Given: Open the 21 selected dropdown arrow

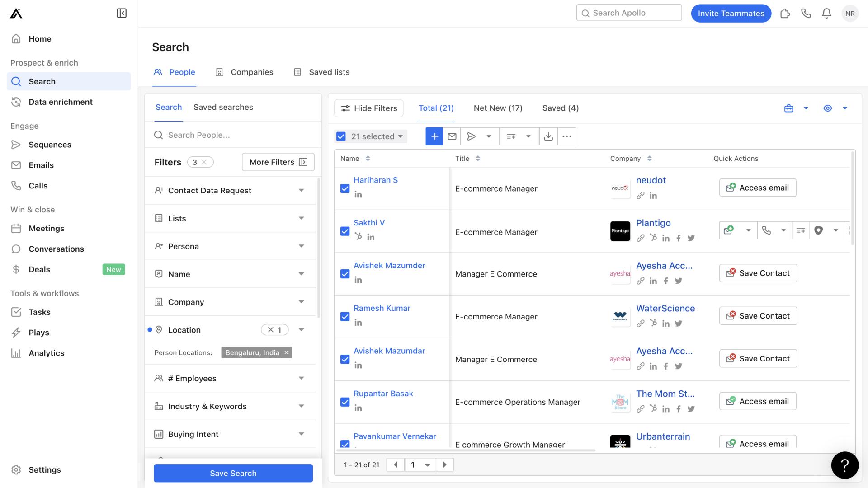Looking at the screenshot, I should 400,136.
